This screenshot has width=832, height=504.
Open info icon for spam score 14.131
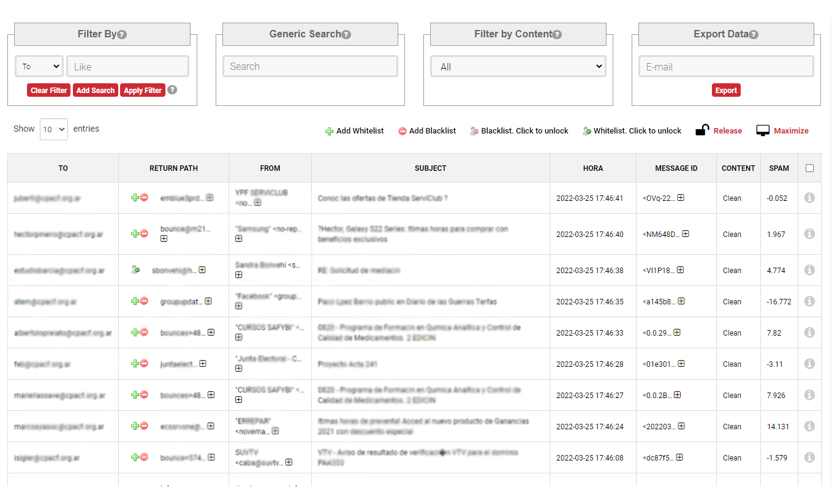[x=809, y=426]
